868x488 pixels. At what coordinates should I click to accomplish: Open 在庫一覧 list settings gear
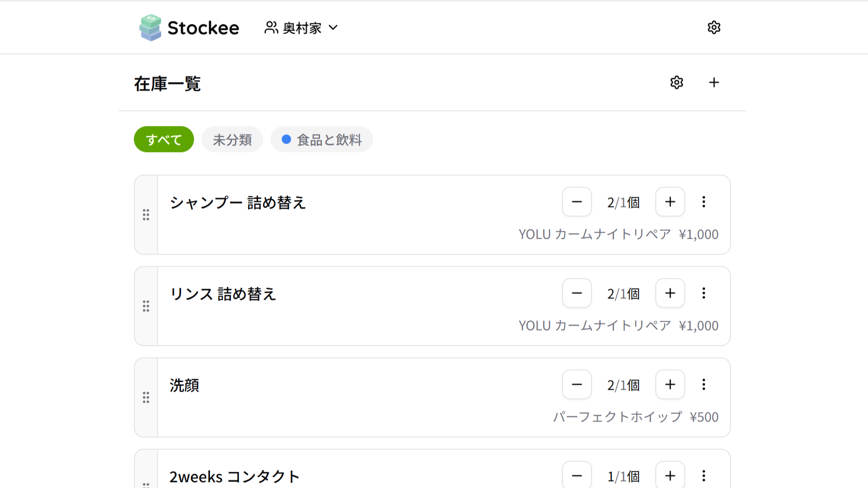(676, 83)
